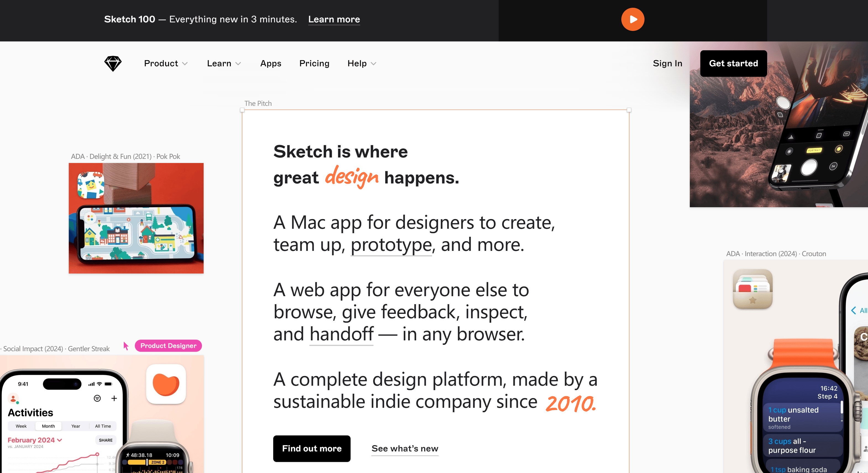Click the Pok Pok app icon
868x473 pixels.
(x=91, y=185)
